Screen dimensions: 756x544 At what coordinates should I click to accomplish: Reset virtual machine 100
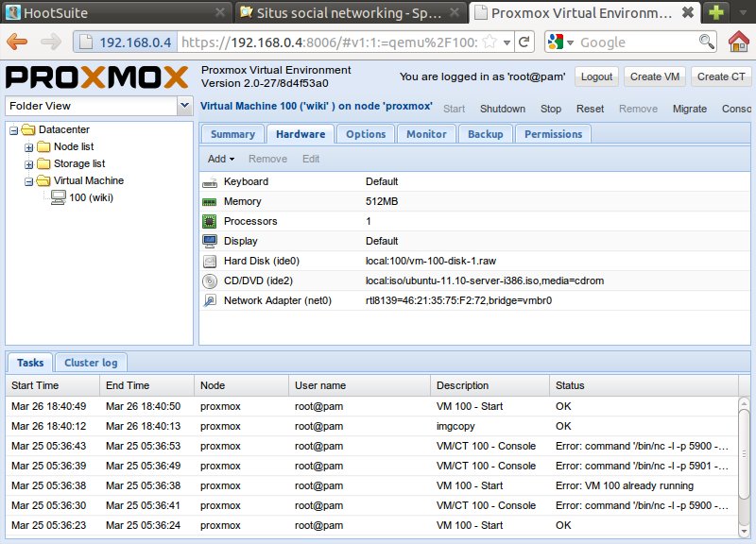[590, 109]
